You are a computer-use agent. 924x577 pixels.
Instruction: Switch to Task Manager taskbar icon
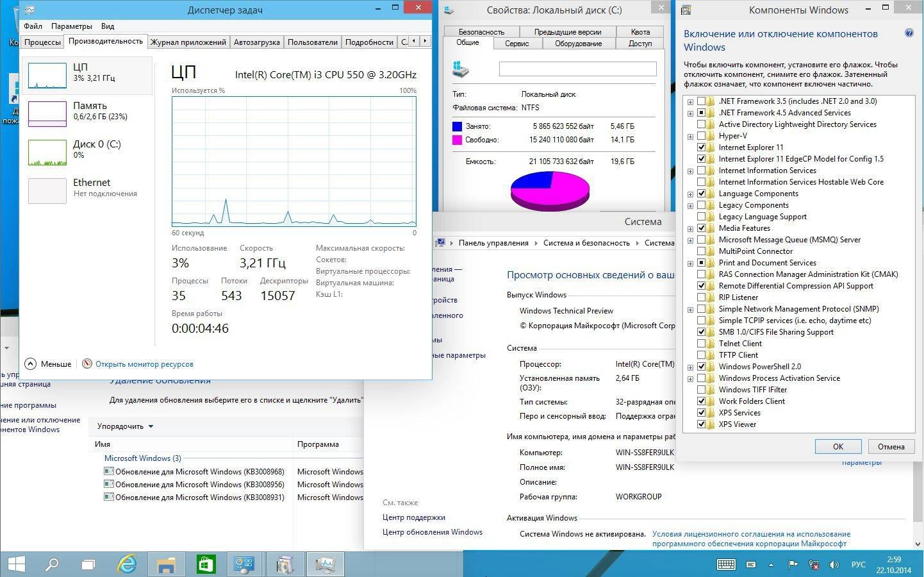tap(326, 564)
